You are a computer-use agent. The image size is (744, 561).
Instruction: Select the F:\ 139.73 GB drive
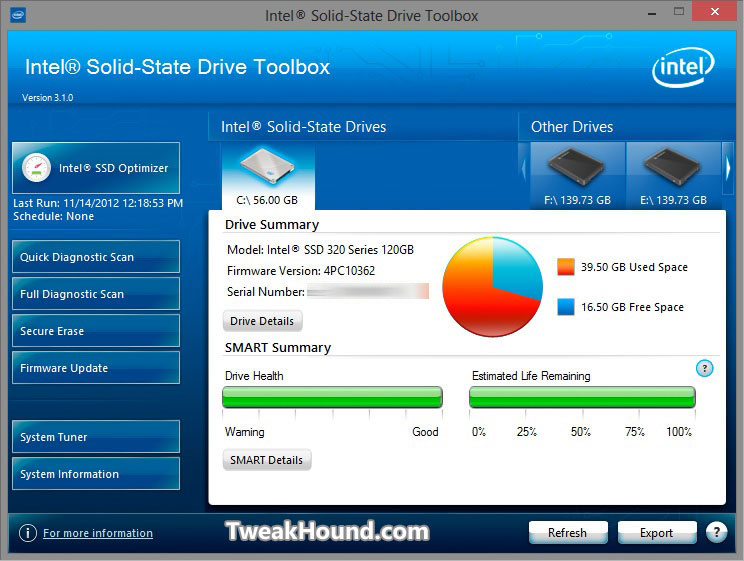point(577,176)
